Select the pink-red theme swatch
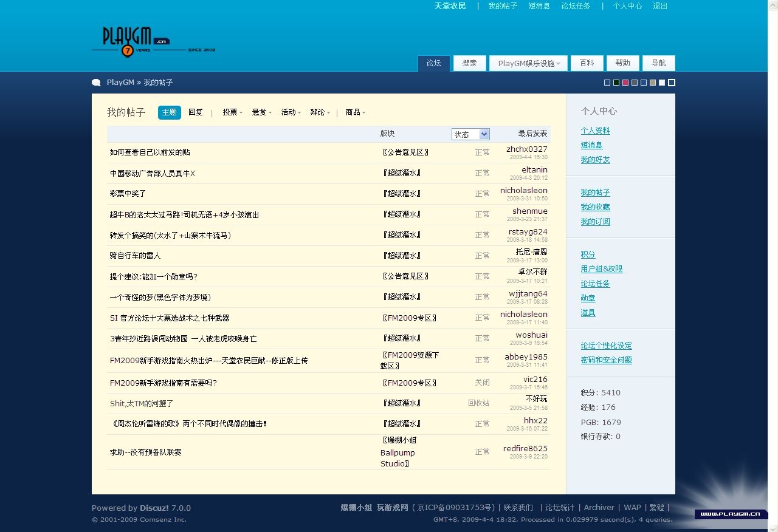The width and height of the screenshot is (778, 532). click(625, 83)
